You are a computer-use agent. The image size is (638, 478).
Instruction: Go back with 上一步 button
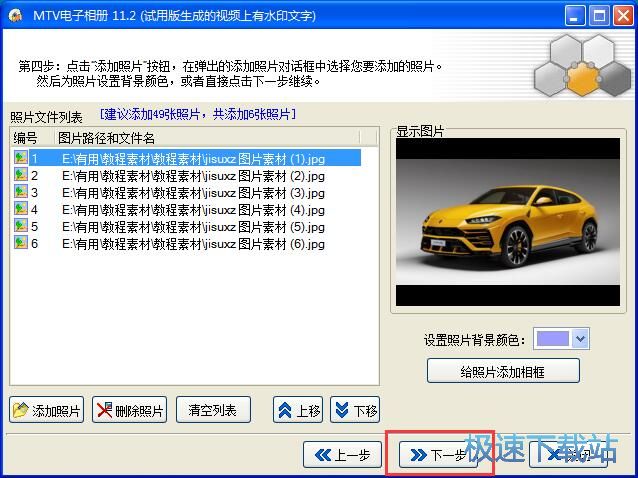pos(342,455)
